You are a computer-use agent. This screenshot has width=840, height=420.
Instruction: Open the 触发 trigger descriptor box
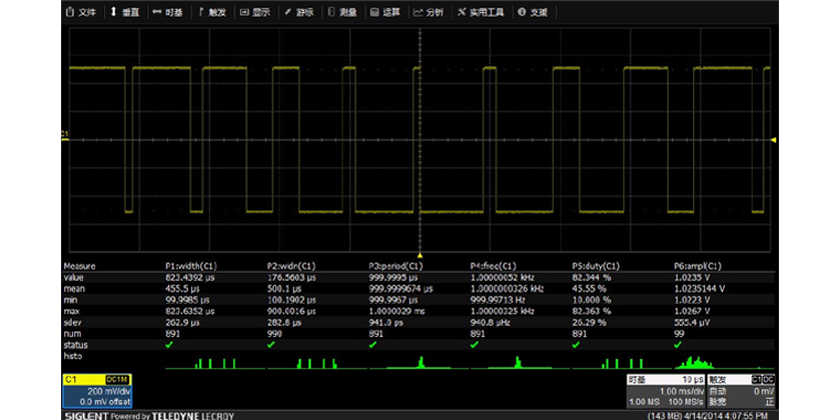741,390
